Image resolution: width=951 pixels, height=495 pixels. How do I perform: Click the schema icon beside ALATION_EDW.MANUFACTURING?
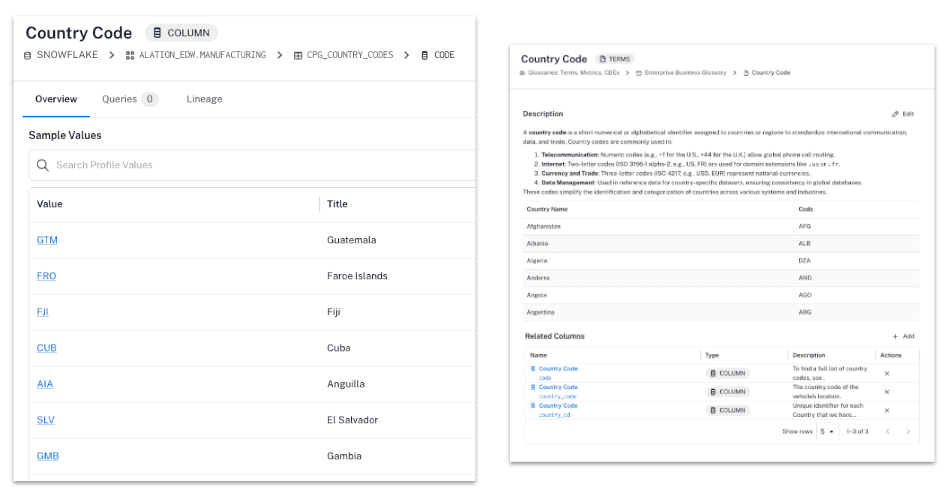coord(130,56)
